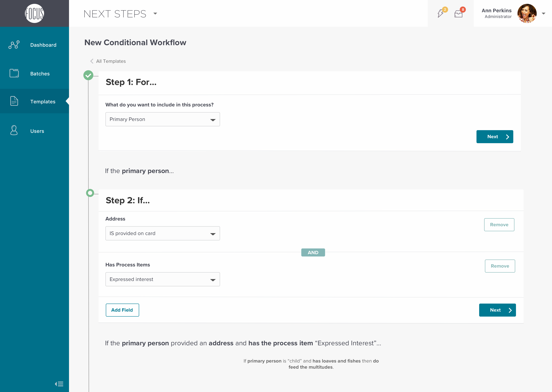Click the Templates document icon
This screenshot has width=552, height=392.
click(x=14, y=101)
